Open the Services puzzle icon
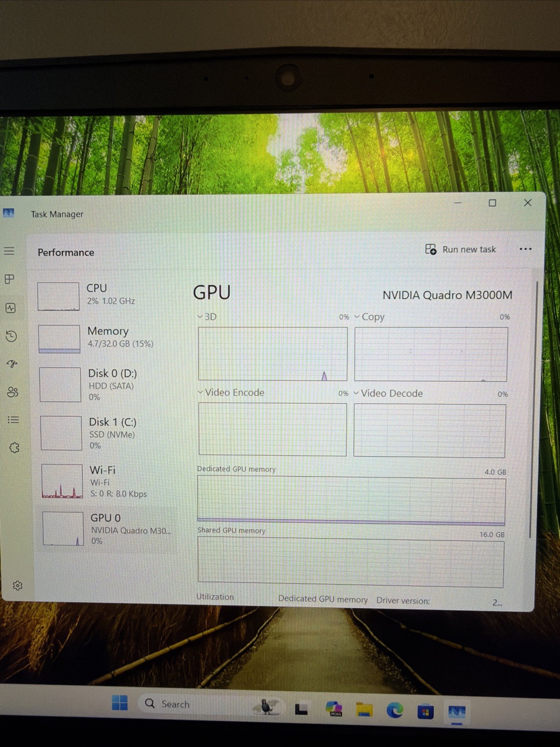The height and width of the screenshot is (747, 560). [14, 448]
